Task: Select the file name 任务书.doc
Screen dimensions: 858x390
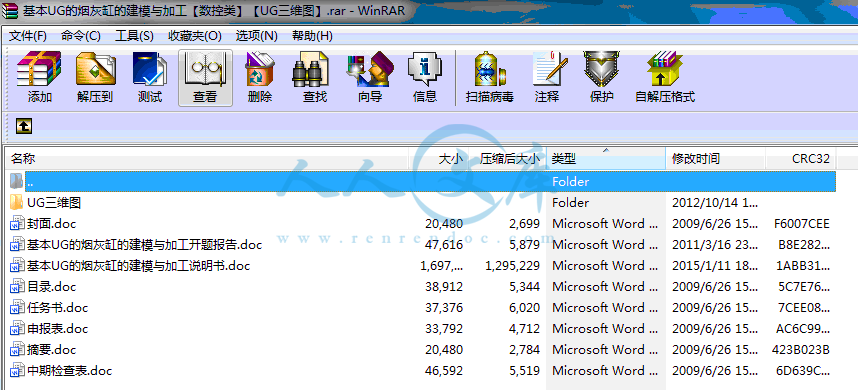Action: click(57, 307)
